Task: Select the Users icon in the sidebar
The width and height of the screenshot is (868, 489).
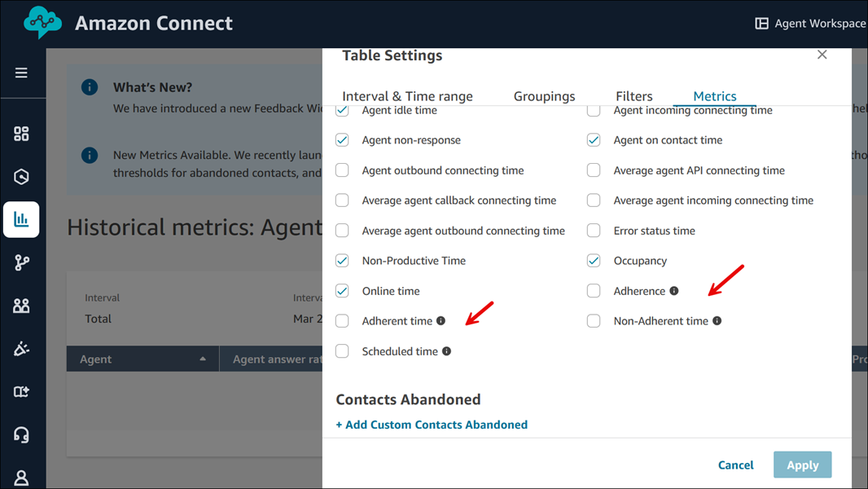Action: tap(22, 306)
